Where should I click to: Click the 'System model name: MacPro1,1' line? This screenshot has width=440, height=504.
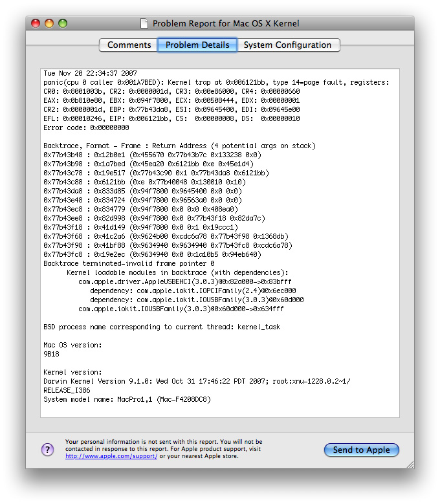pyautogui.click(x=127, y=399)
